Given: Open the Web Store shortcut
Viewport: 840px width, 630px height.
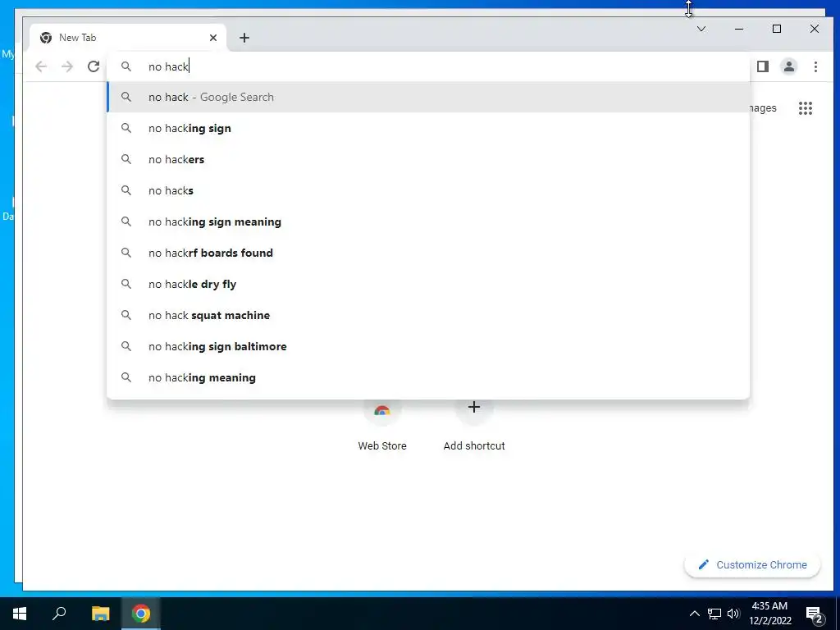Looking at the screenshot, I should [382, 426].
